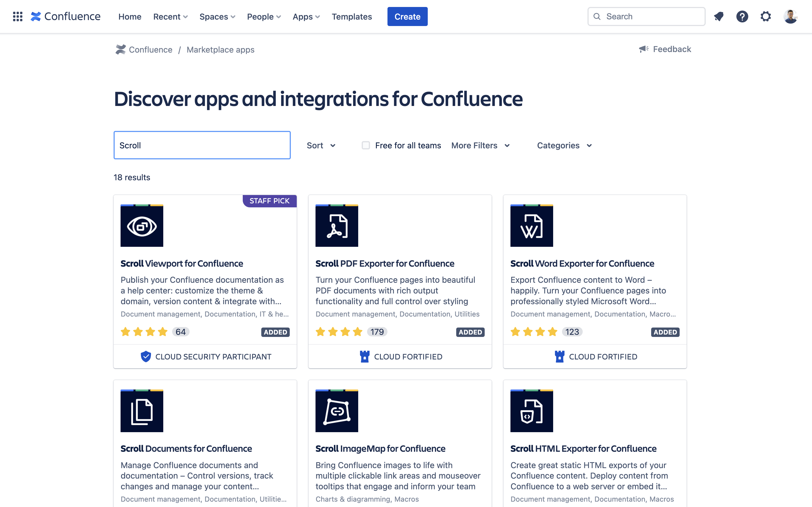Screen dimensions: 812x507
Task: Enable the Free for all teams checkbox
Action: coord(366,145)
